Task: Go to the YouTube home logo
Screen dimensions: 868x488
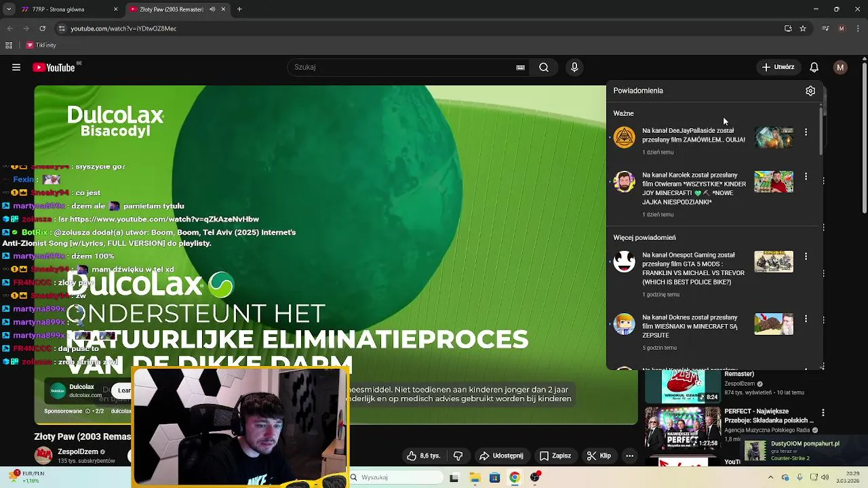Action: (54, 67)
